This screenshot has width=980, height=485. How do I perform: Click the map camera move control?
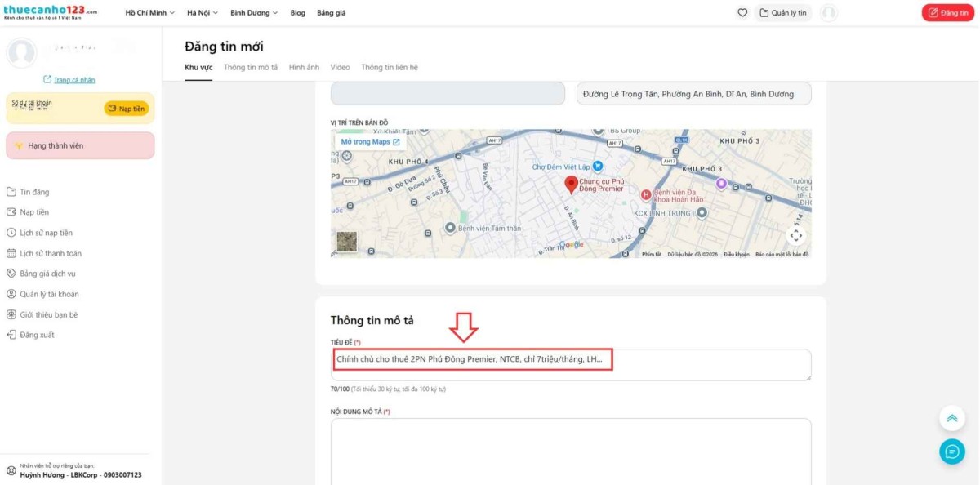(x=796, y=236)
